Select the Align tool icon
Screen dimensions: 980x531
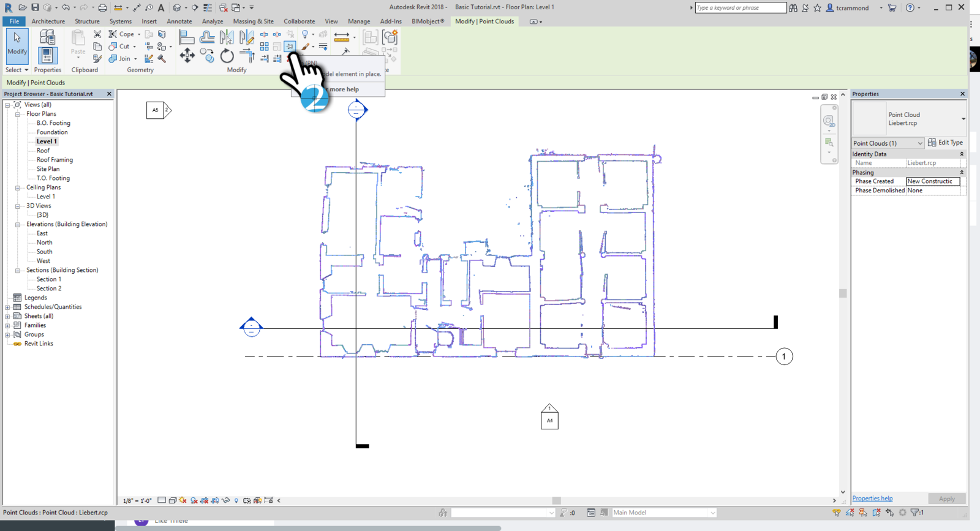[x=187, y=37]
